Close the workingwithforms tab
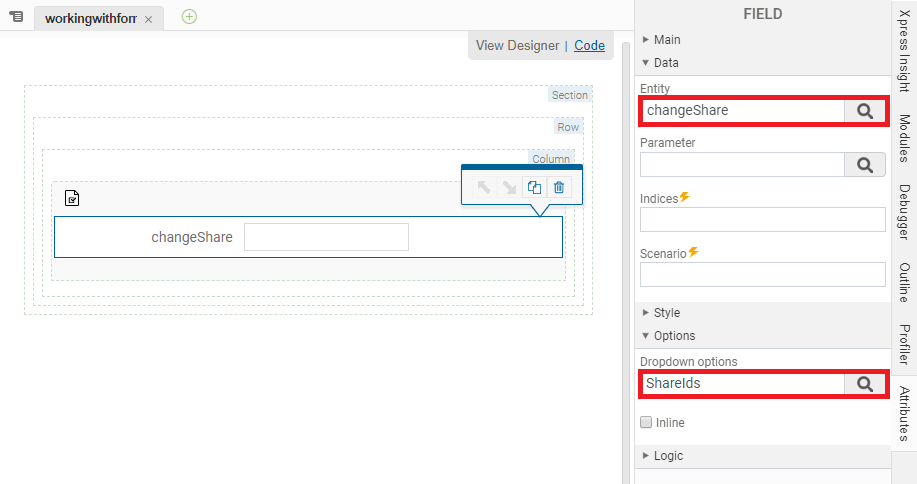917x484 pixels. pos(148,20)
